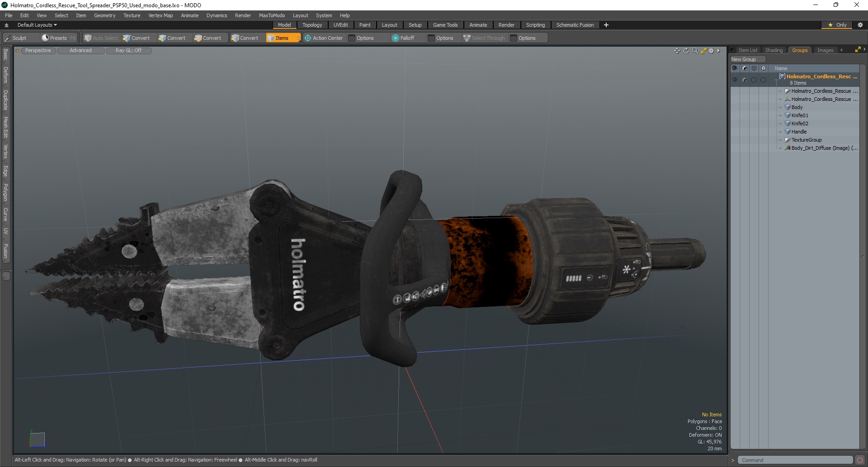Open the New Group dropdown
The height and width of the screenshot is (467, 868).
(x=748, y=59)
